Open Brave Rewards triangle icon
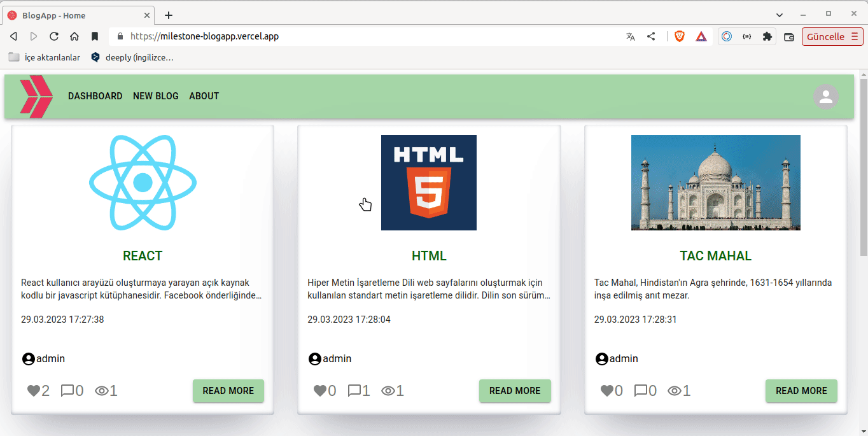 click(x=701, y=36)
